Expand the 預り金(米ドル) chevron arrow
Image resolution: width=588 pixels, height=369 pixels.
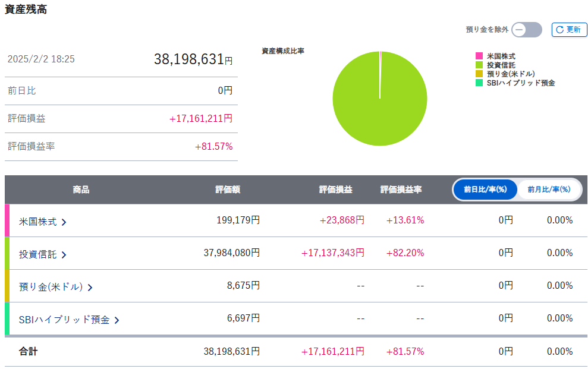[x=90, y=288]
